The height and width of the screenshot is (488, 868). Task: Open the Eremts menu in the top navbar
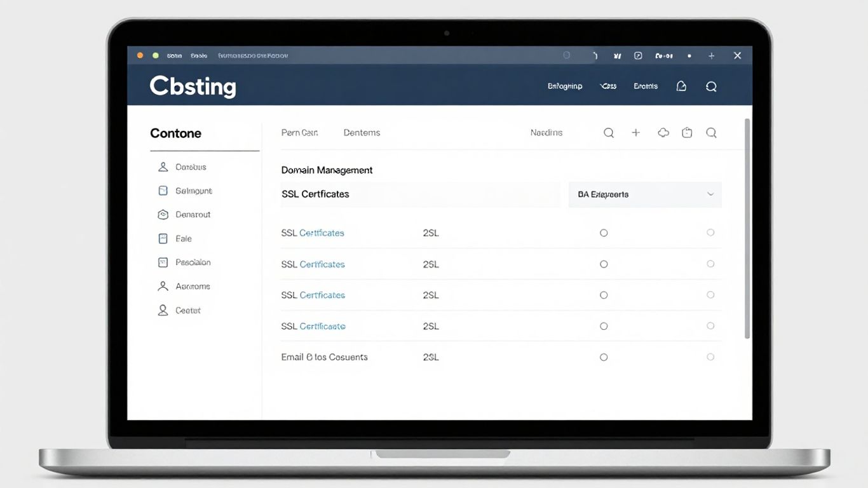tap(645, 86)
